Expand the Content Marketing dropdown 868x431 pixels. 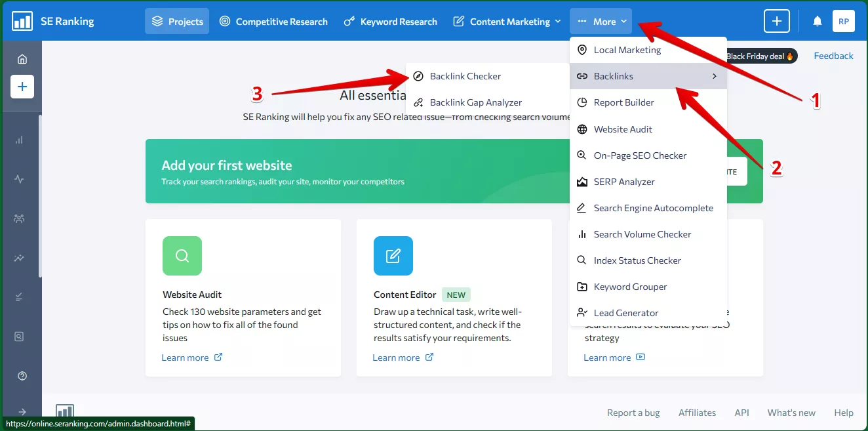(x=507, y=22)
